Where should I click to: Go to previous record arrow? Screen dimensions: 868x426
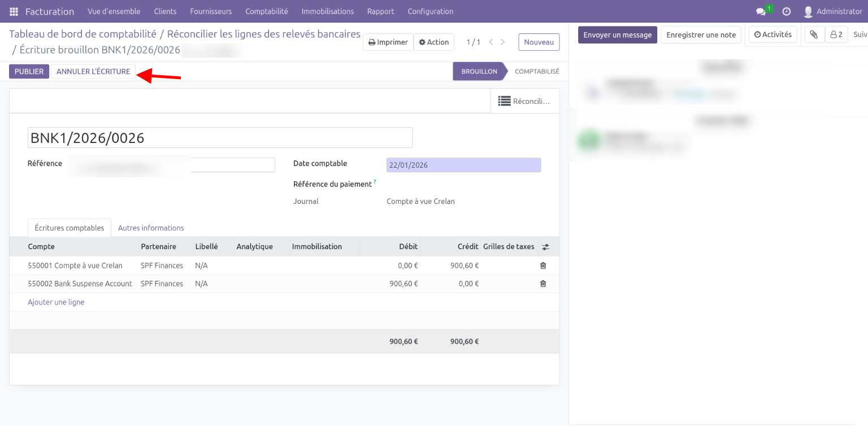coord(491,42)
